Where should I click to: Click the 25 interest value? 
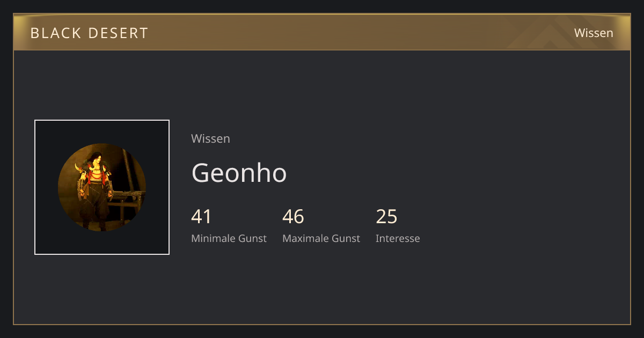[x=386, y=217]
